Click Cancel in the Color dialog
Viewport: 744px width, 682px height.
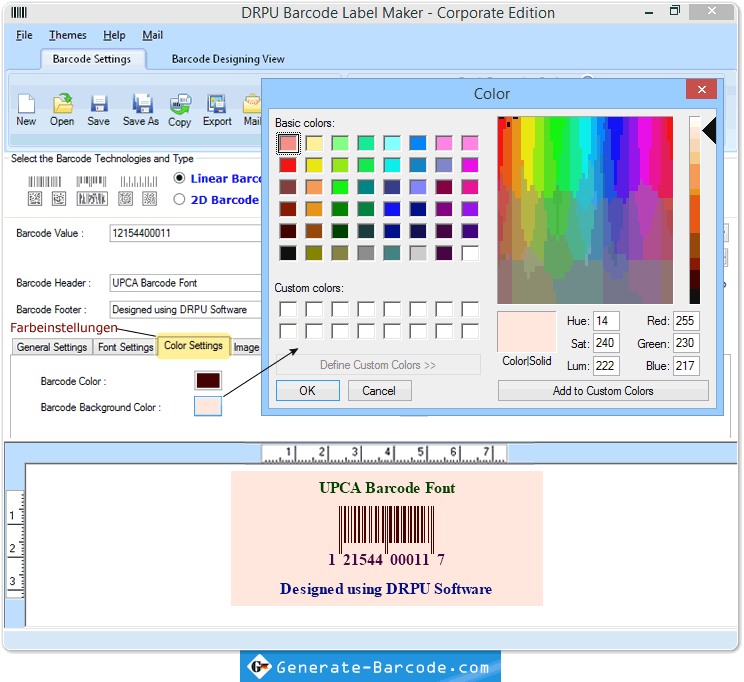coord(379,391)
